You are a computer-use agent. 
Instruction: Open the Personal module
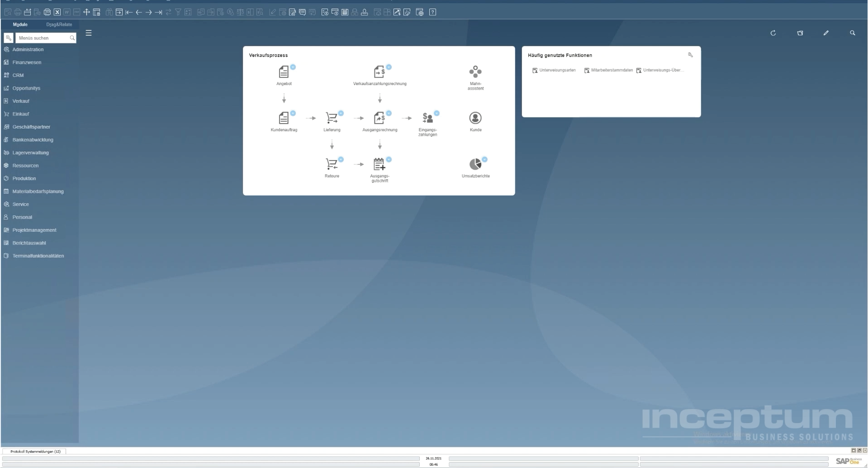pyautogui.click(x=22, y=217)
